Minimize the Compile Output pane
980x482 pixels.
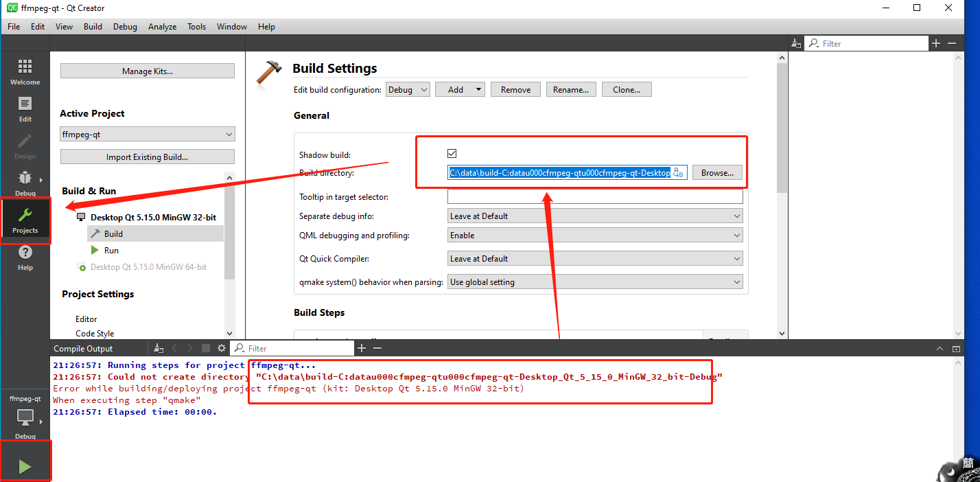pyautogui.click(x=941, y=349)
